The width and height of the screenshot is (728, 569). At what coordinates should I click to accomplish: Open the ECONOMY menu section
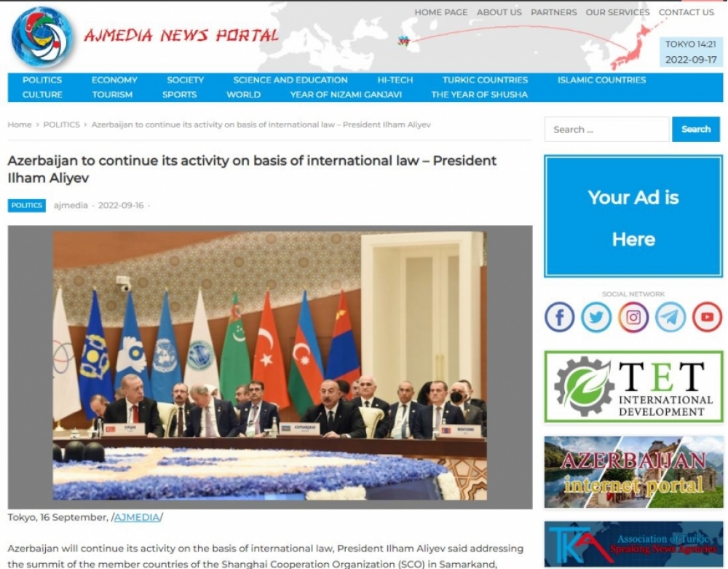tap(114, 80)
